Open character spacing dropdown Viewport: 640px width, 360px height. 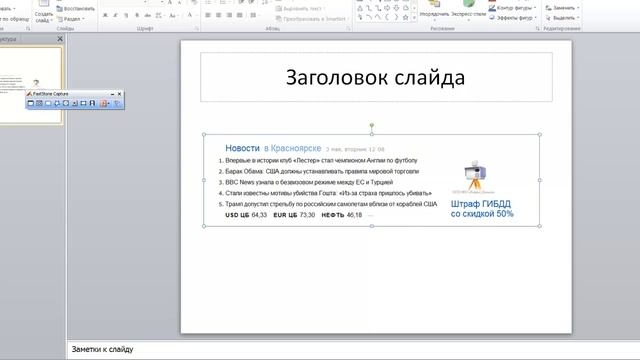coord(160,15)
